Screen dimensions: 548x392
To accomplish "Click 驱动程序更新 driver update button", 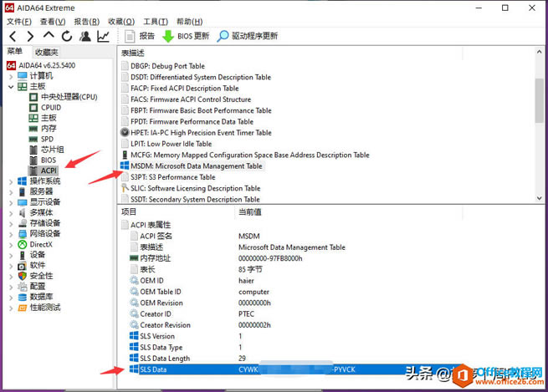I will click(x=248, y=36).
